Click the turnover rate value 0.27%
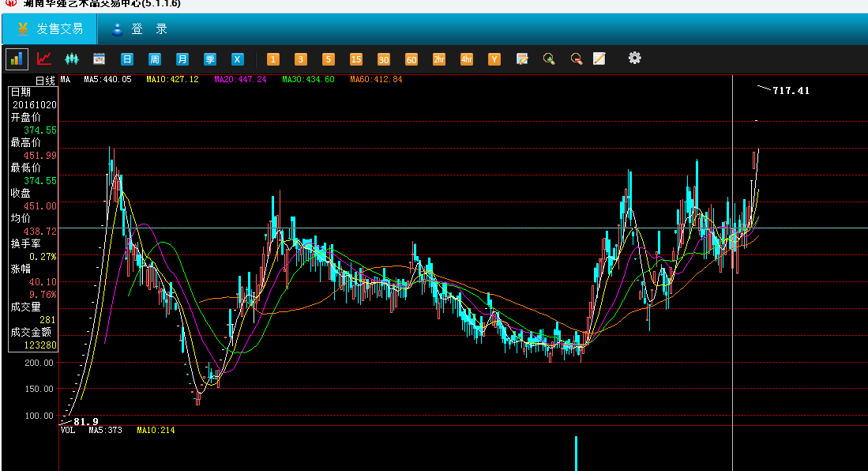 coord(43,257)
